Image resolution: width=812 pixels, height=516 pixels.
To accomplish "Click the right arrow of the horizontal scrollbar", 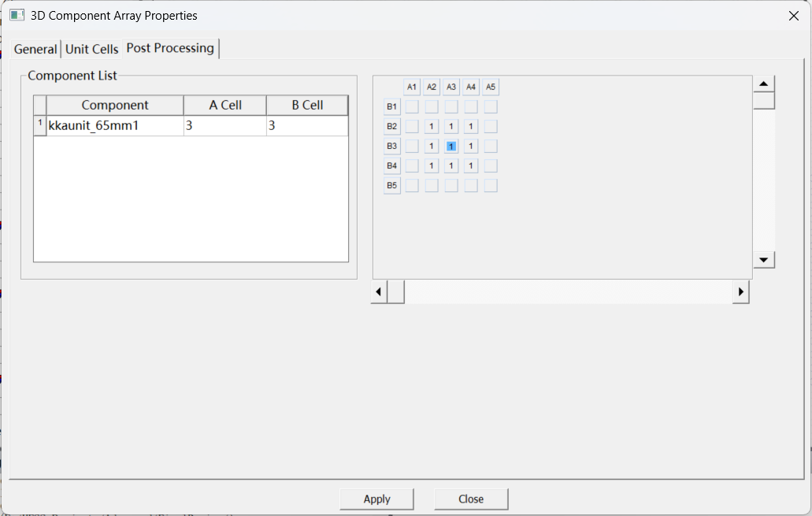I will pos(740,291).
